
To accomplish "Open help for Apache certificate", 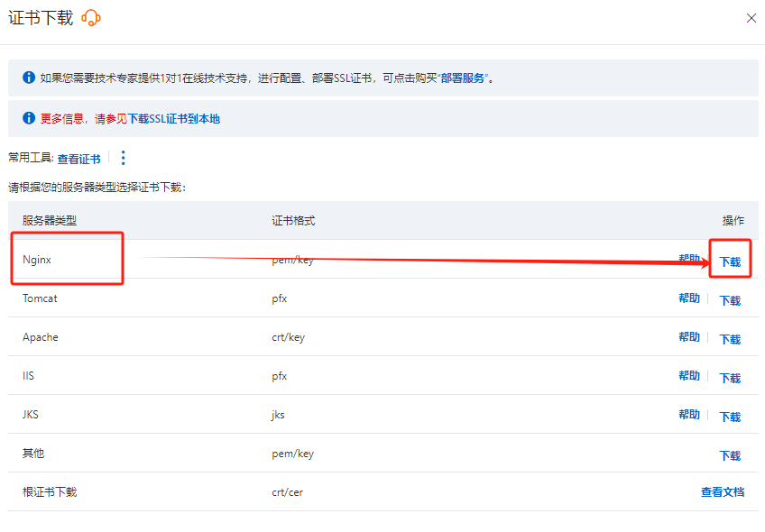I will click(688, 337).
